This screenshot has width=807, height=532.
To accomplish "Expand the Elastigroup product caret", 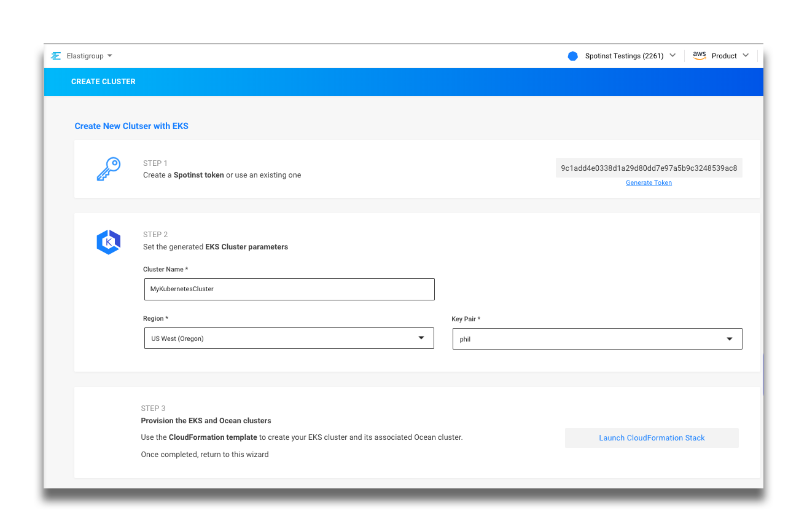I will 110,56.
